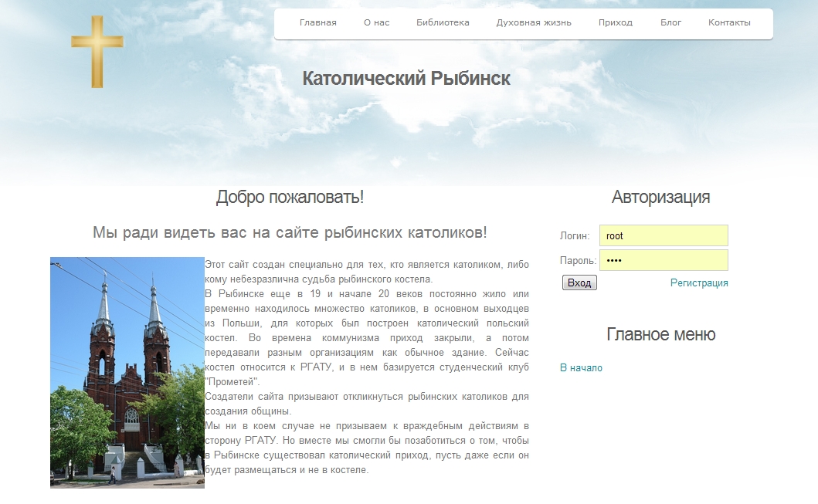Click the Добро пожаловать! heading
This screenshot has width=818, height=504.
click(290, 197)
